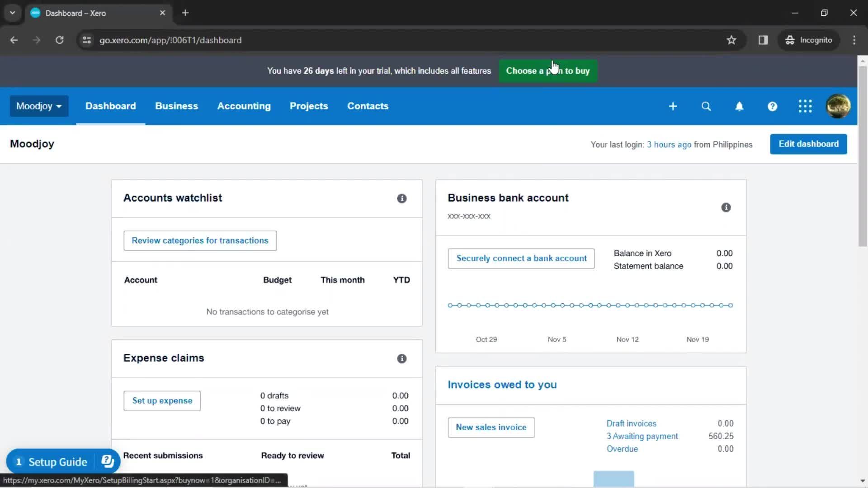
Task: Open the Contacts menu
Action: pyautogui.click(x=368, y=106)
